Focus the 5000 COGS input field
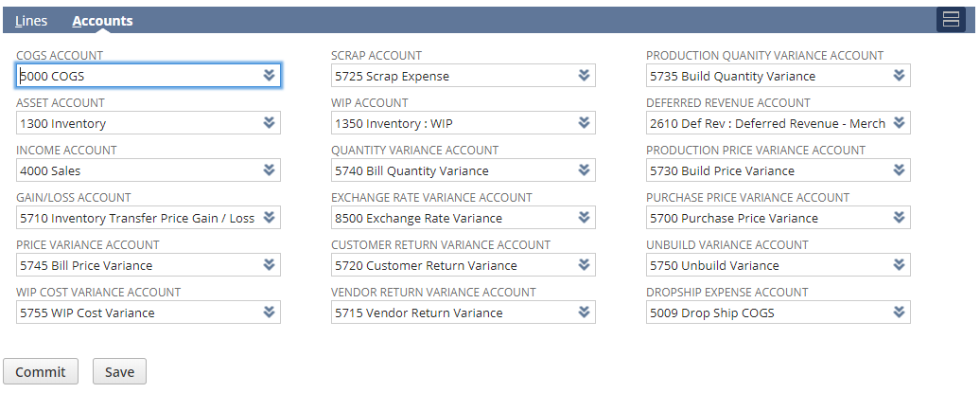Viewport: 980px width, 393px height. coord(149,76)
